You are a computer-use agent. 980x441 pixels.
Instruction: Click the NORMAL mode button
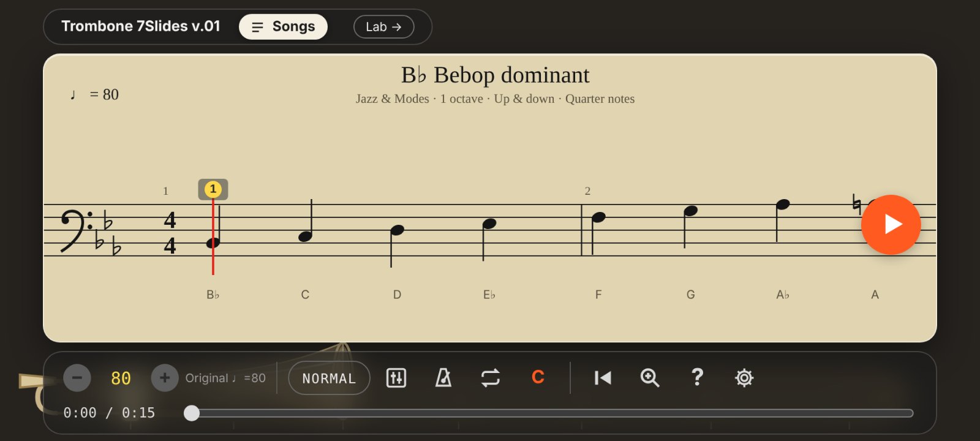[329, 378]
